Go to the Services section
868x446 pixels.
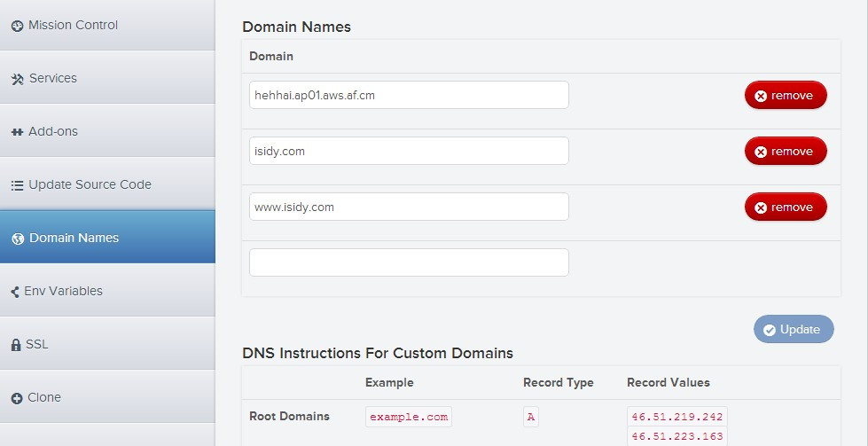coord(52,78)
